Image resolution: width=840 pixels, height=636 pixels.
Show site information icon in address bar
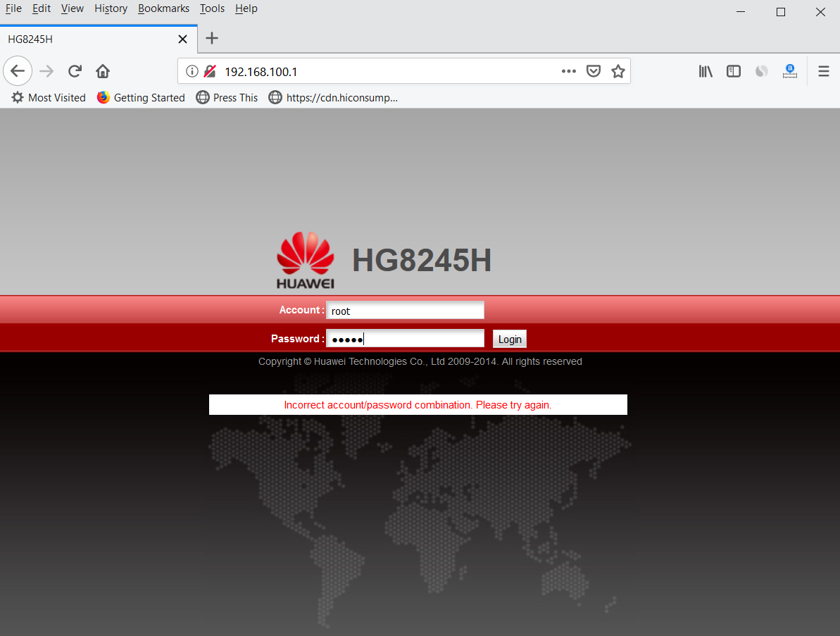[x=192, y=71]
